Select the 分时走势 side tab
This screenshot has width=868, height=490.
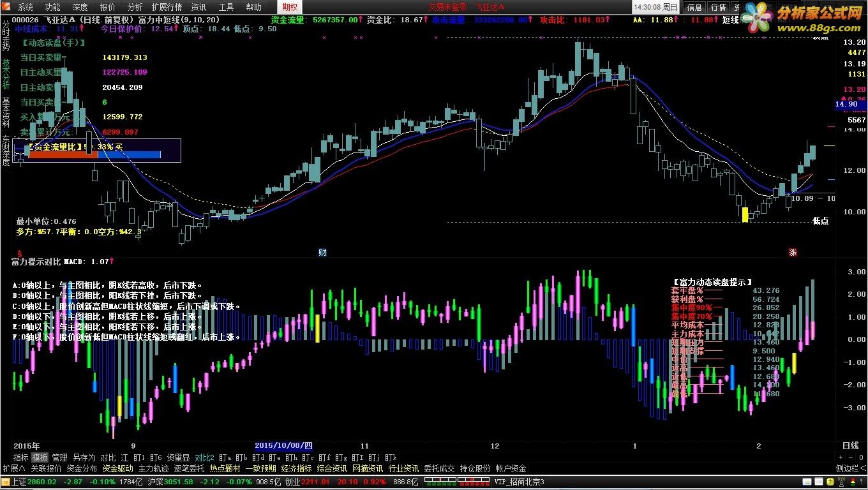click(6, 36)
